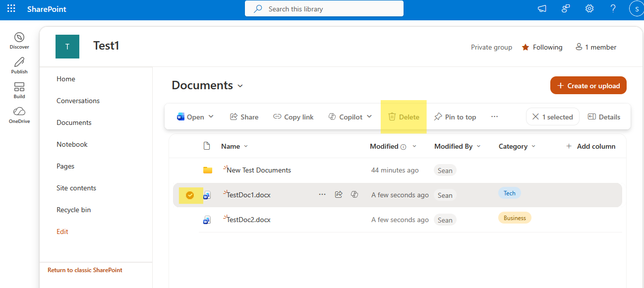This screenshot has height=288, width=644.
Task: Open the account profile avatar
Action: tap(636, 8)
